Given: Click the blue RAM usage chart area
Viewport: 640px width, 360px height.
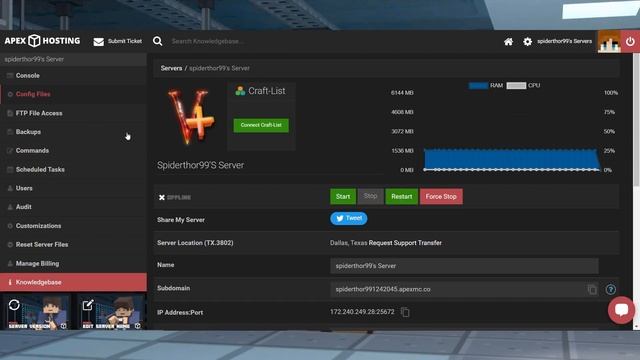Looking at the screenshot, I should (511, 159).
